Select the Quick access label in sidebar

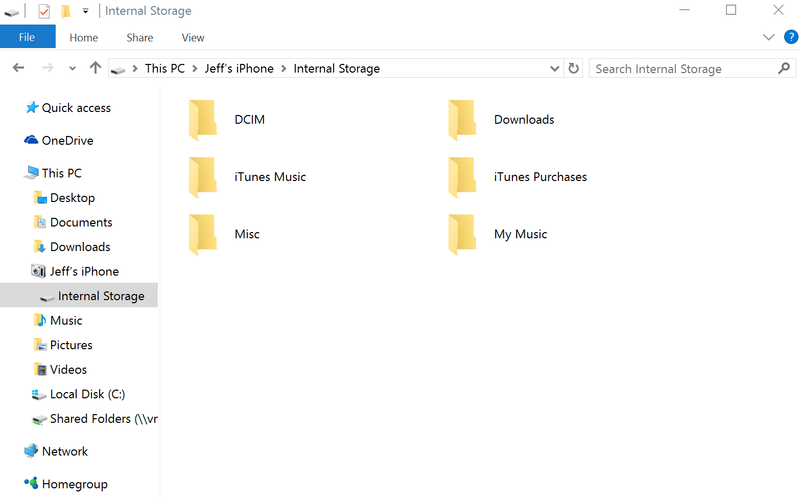[x=77, y=108]
